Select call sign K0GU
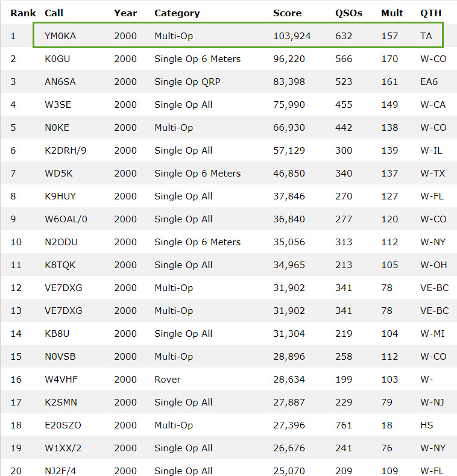This screenshot has width=457, height=476. 57,59
